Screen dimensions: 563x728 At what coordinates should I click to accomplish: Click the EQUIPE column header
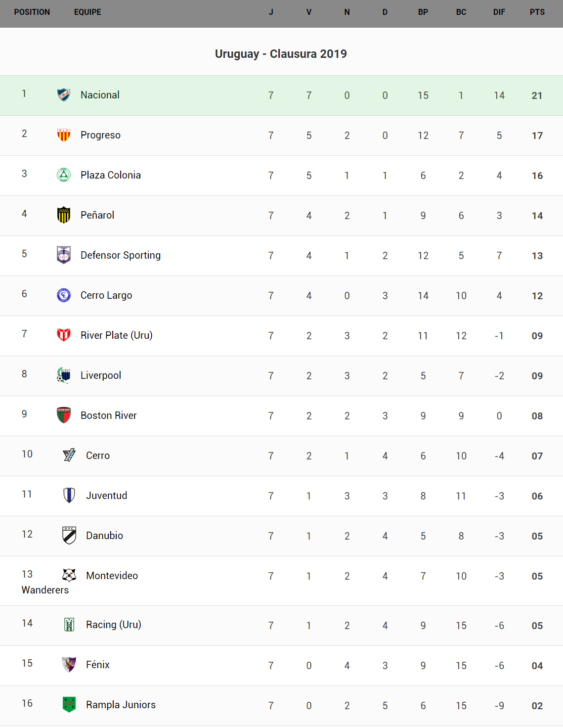pyautogui.click(x=87, y=12)
